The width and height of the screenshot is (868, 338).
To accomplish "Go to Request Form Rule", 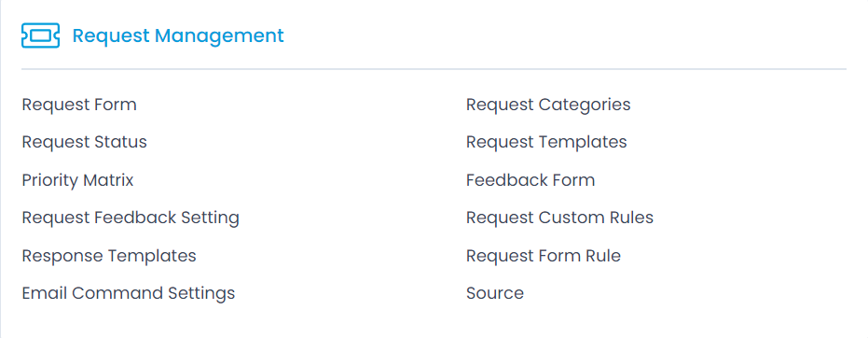I will [x=544, y=256].
